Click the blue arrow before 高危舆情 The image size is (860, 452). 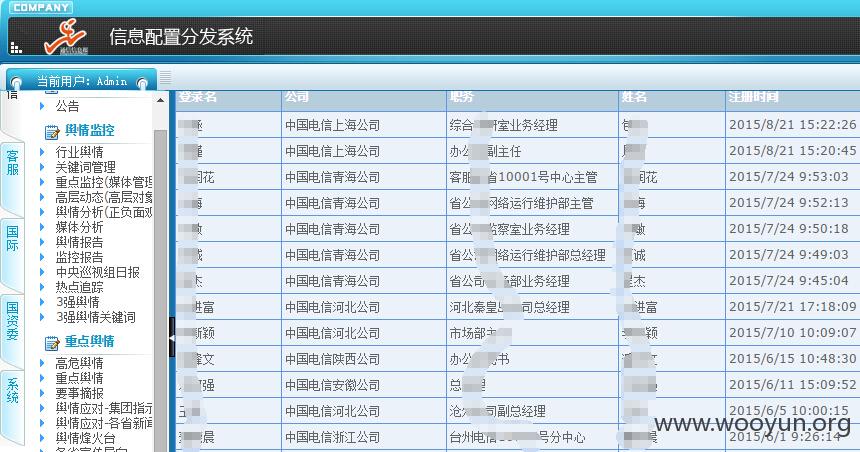click(x=42, y=363)
